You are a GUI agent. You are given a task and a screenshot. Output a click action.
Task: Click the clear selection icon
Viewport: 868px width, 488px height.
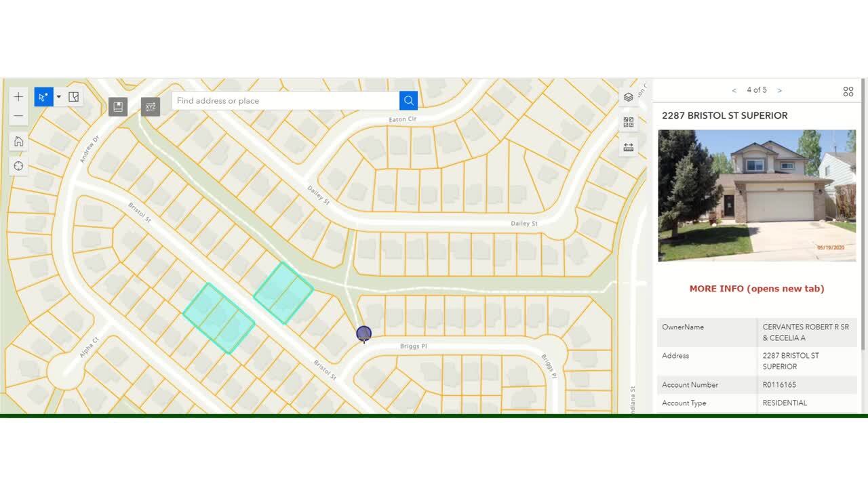(74, 97)
